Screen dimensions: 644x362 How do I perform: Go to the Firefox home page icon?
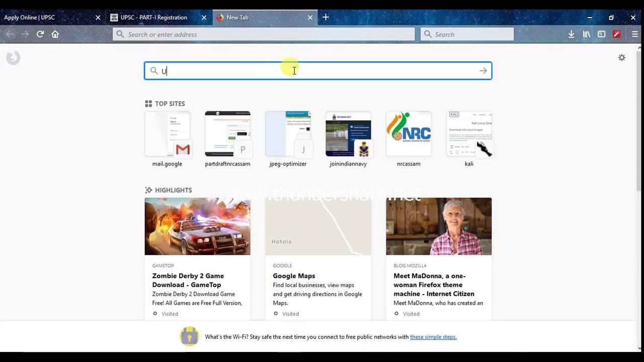pos(55,34)
